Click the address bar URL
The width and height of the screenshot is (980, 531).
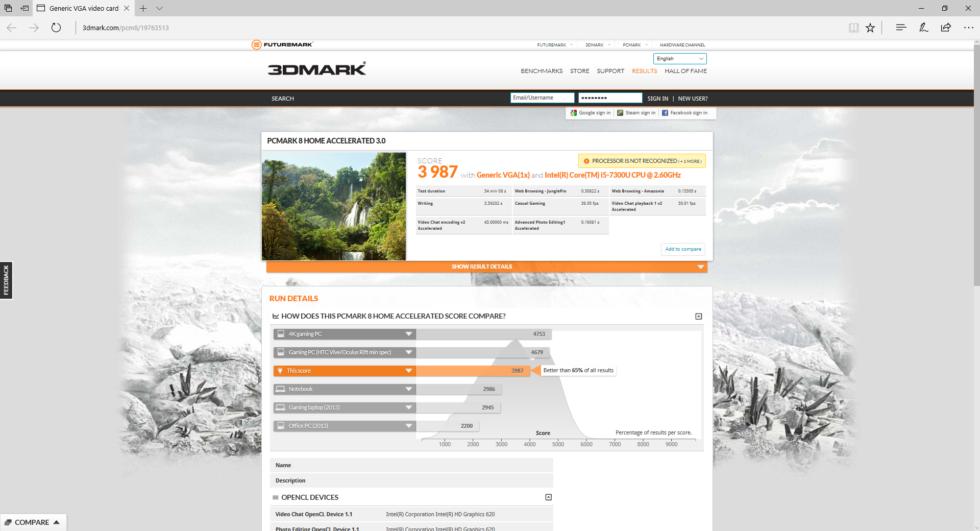[126, 28]
